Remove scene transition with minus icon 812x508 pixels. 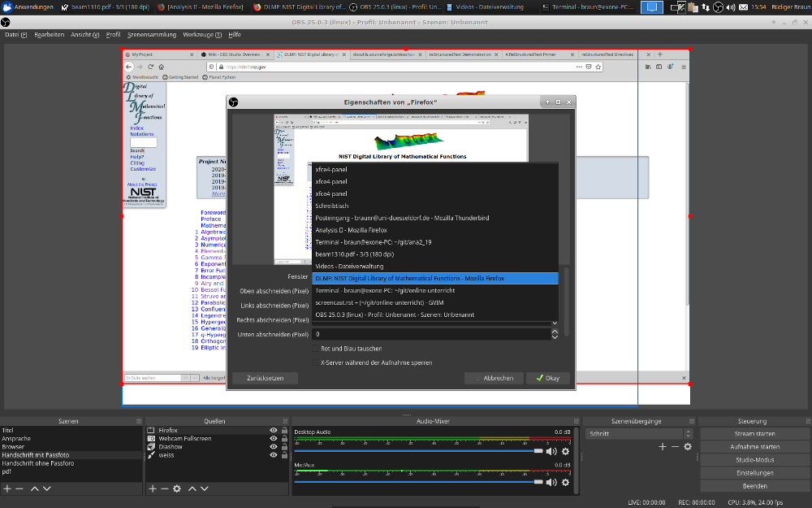(x=675, y=446)
